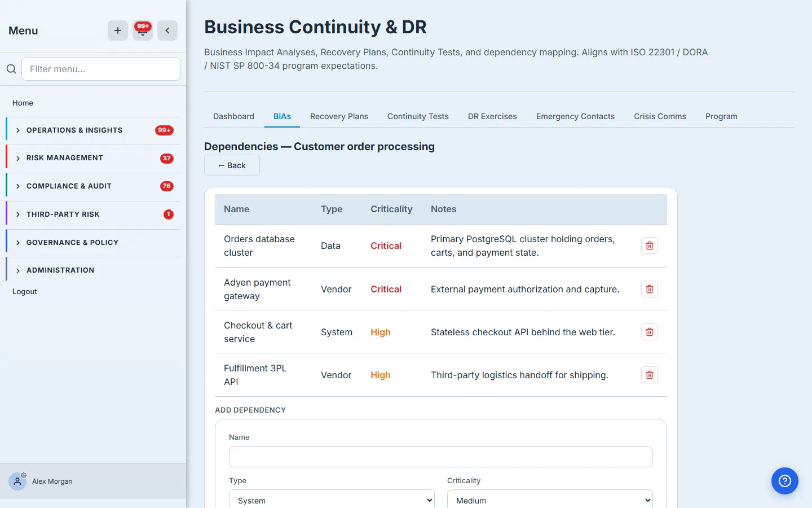Click the Logout link
812x508 pixels.
click(x=25, y=291)
